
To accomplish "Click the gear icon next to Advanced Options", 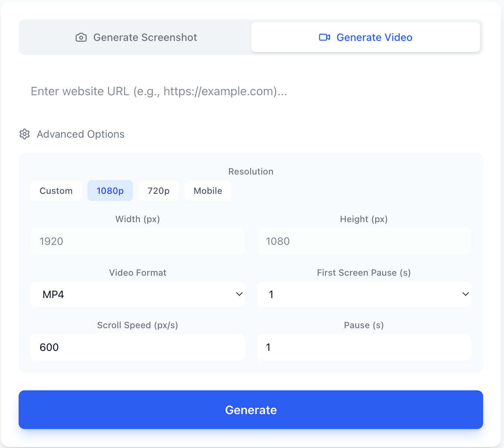I will coord(24,134).
